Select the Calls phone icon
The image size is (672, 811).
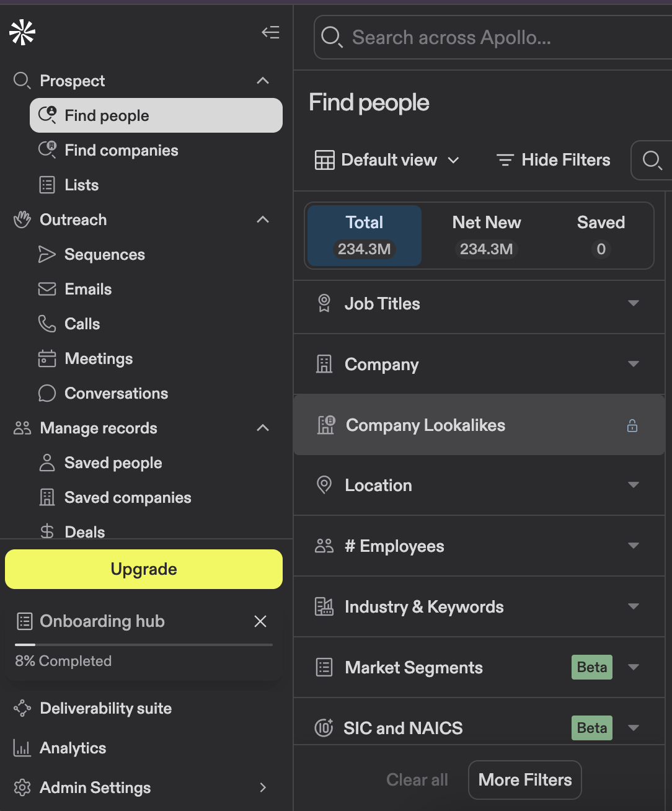(x=47, y=324)
